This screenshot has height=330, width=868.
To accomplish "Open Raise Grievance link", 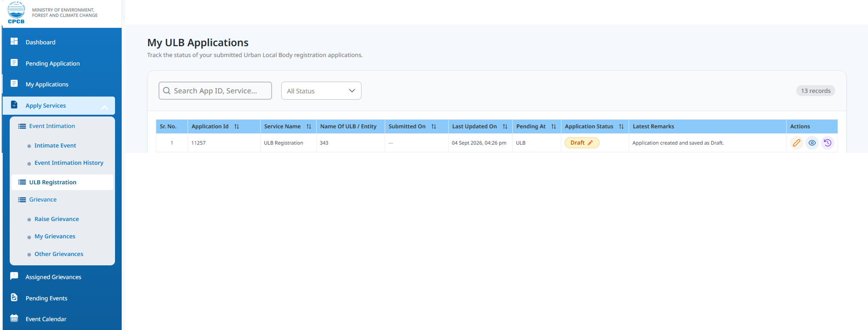I will click(x=57, y=219).
